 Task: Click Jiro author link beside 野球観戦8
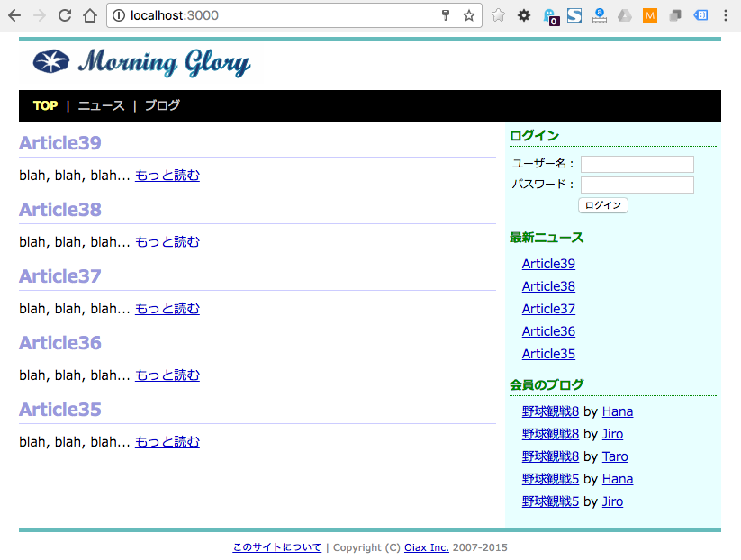tap(612, 434)
